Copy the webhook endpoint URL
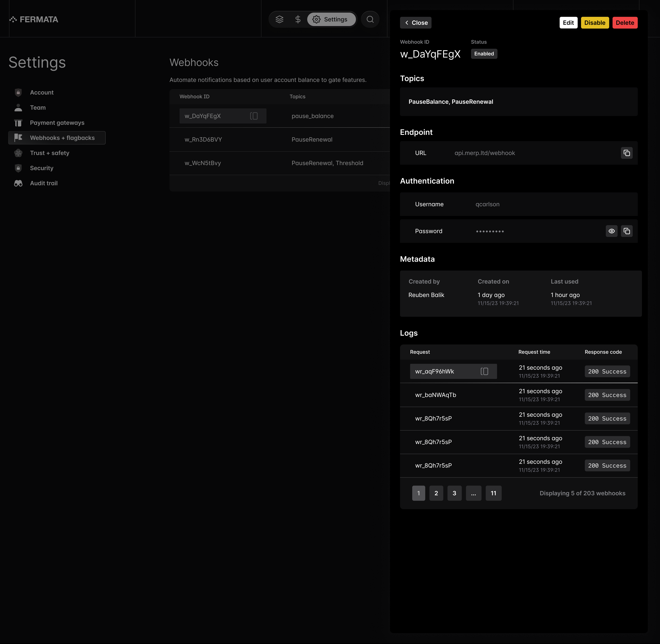The width and height of the screenshot is (660, 644). click(627, 153)
